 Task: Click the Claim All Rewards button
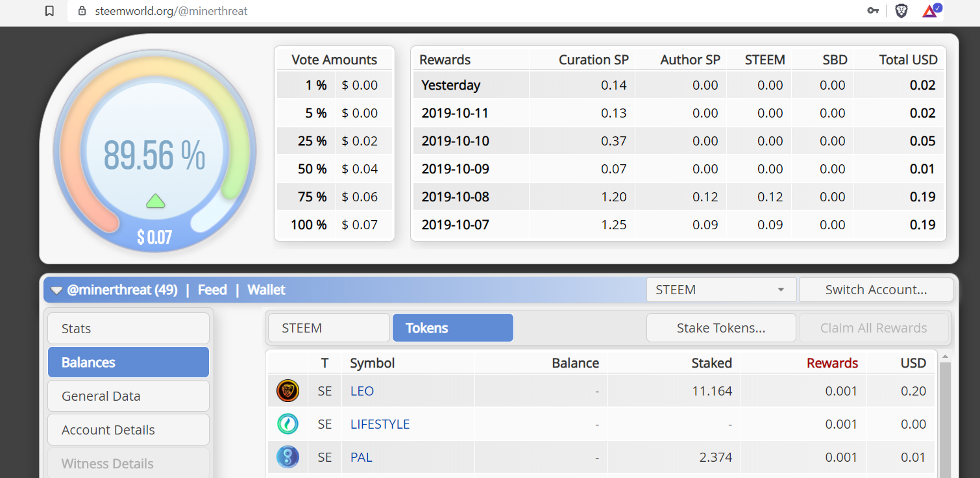874,328
